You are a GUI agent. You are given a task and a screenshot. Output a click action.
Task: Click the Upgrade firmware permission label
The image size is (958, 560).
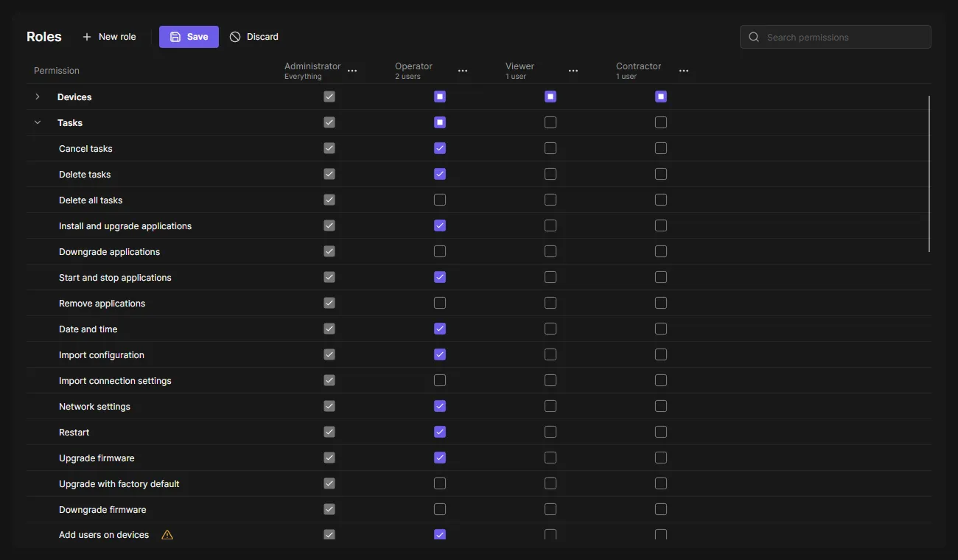[97, 458]
